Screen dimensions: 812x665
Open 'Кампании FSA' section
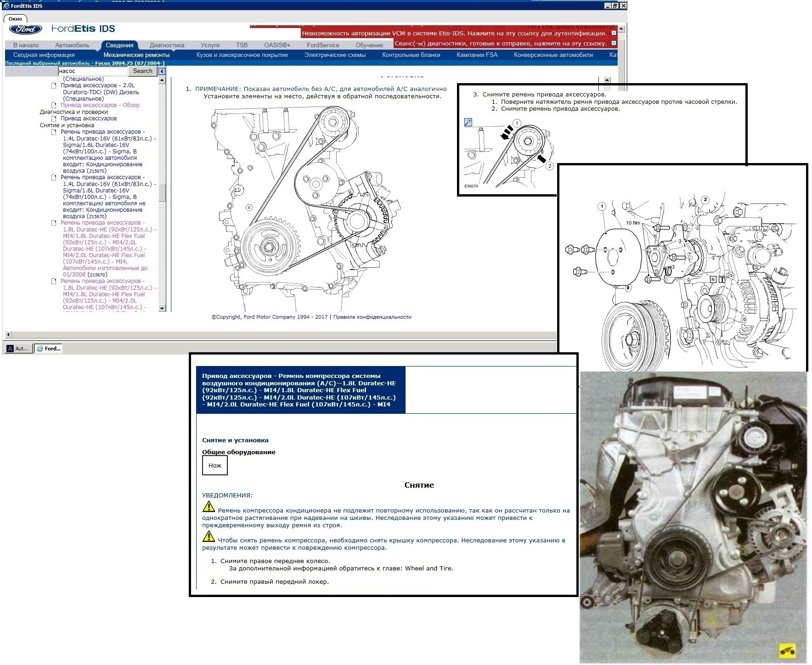pyautogui.click(x=477, y=55)
